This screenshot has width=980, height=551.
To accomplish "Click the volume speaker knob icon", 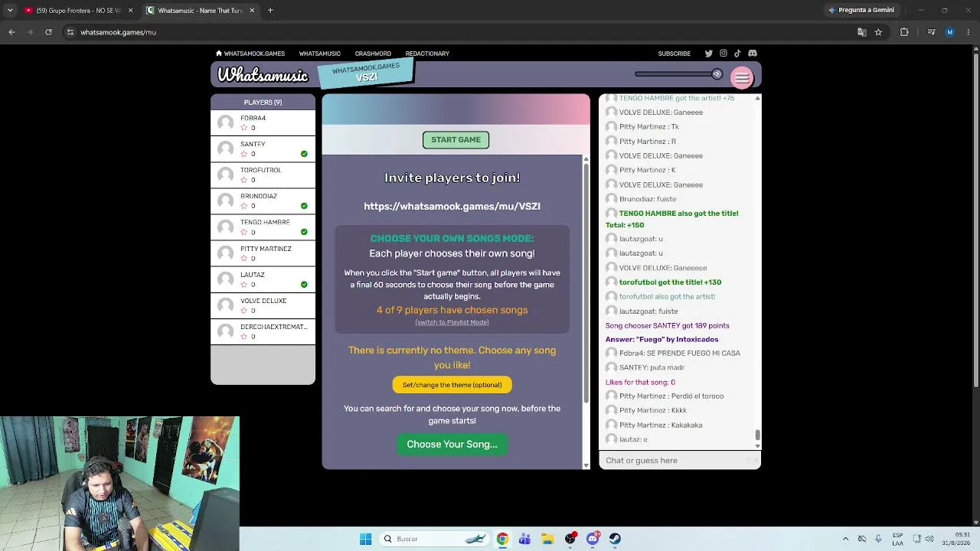I will point(717,74).
